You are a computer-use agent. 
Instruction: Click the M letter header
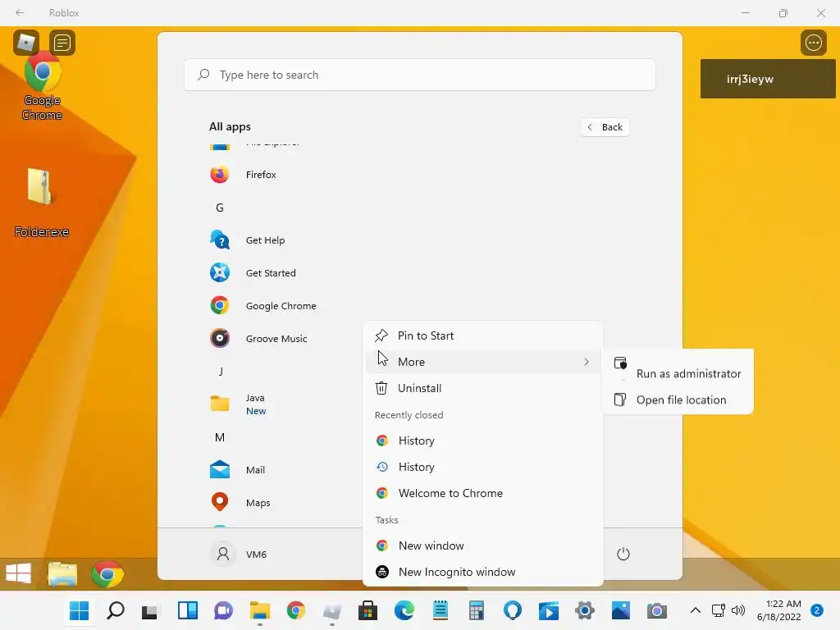click(220, 437)
